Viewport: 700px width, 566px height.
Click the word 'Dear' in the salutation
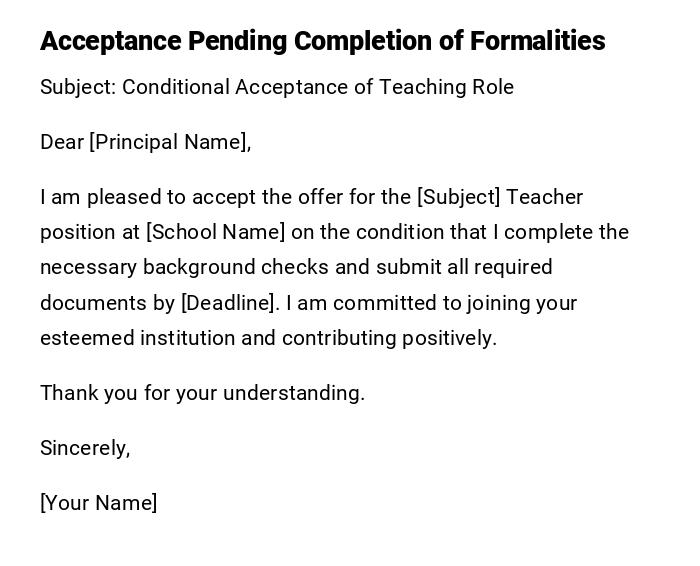(62, 142)
